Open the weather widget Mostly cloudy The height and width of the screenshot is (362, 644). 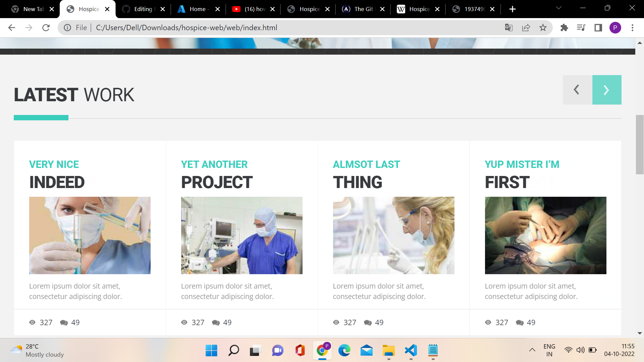tap(37, 351)
